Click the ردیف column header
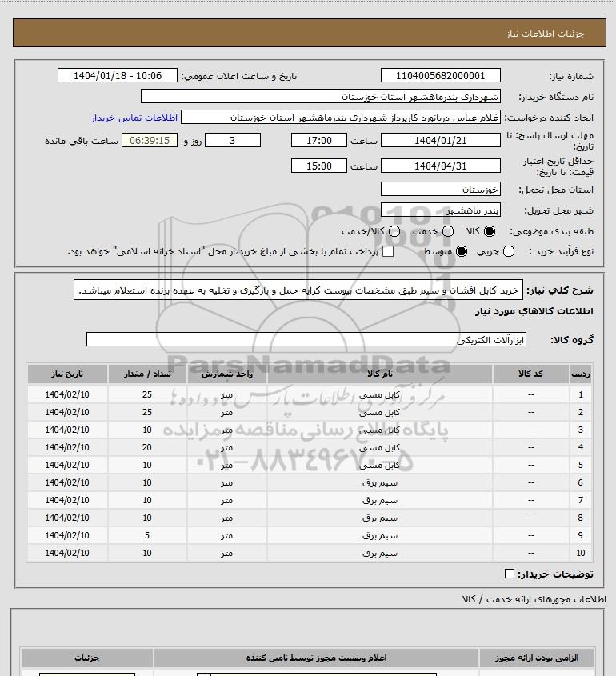The height and width of the screenshot is (676, 616). (581, 374)
